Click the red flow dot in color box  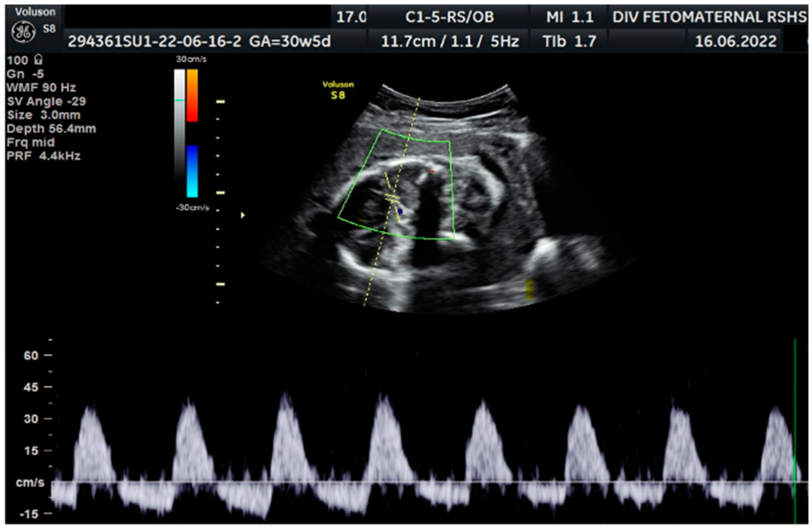click(432, 171)
